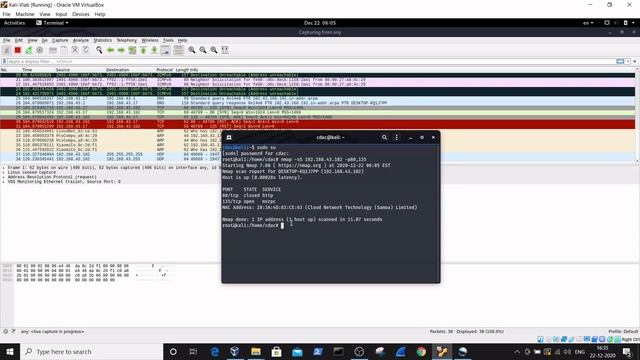
Task: Click terminal new tab icon
Action: pos(229,138)
